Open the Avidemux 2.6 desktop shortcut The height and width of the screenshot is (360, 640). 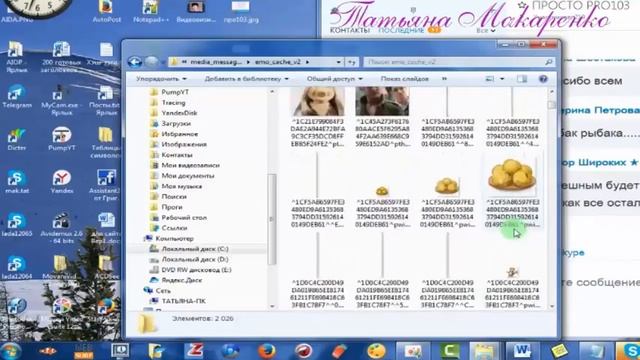[62, 229]
